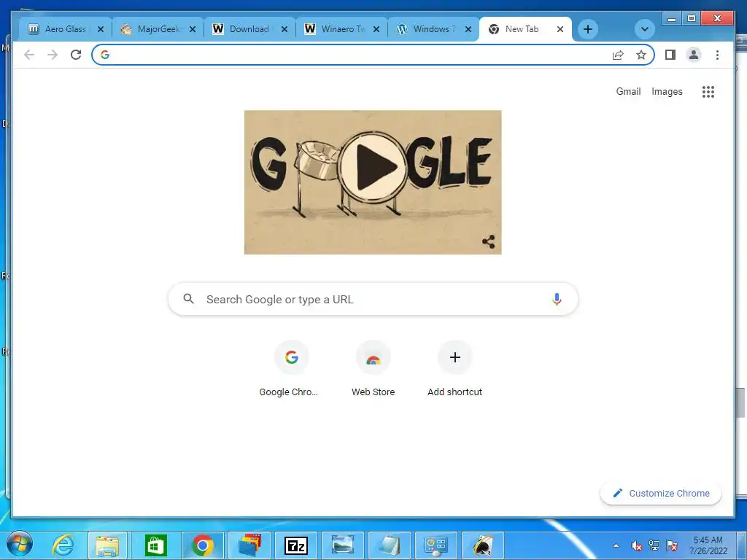Image resolution: width=747 pixels, height=560 pixels.
Task: Open the notepad taskbar icon
Action: [390, 545]
